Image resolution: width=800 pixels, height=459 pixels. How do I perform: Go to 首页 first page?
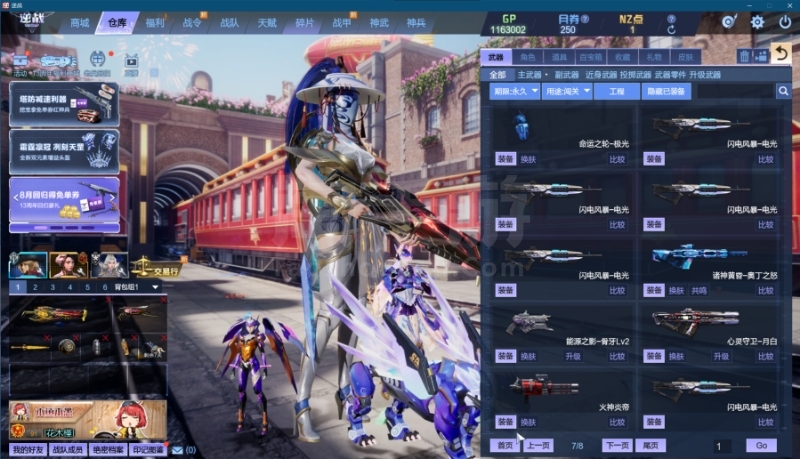[505, 445]
